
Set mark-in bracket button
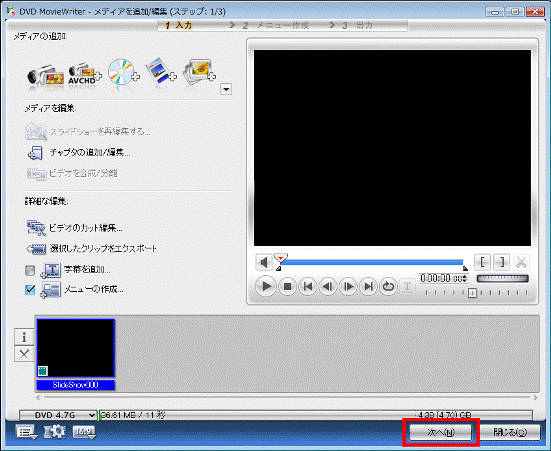click(x=482, y=262)
